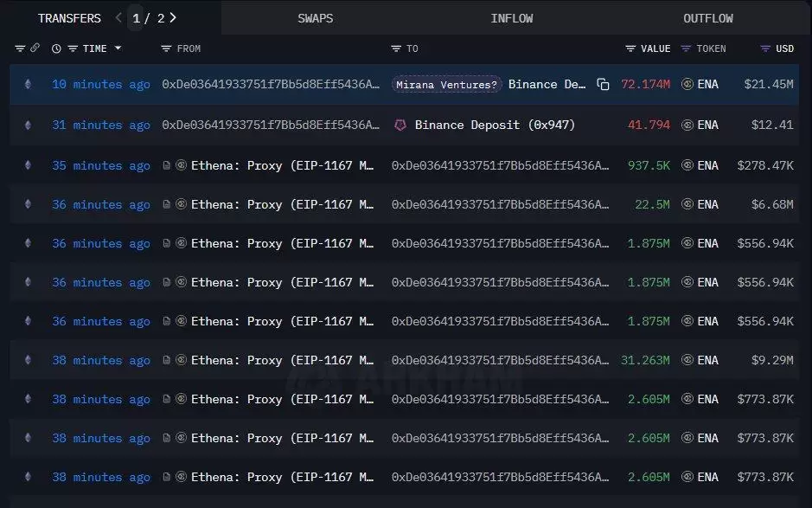The image size is (812, 508).
Task: Click ENA token icon in 31.263M row
Action: pos(687,360)
